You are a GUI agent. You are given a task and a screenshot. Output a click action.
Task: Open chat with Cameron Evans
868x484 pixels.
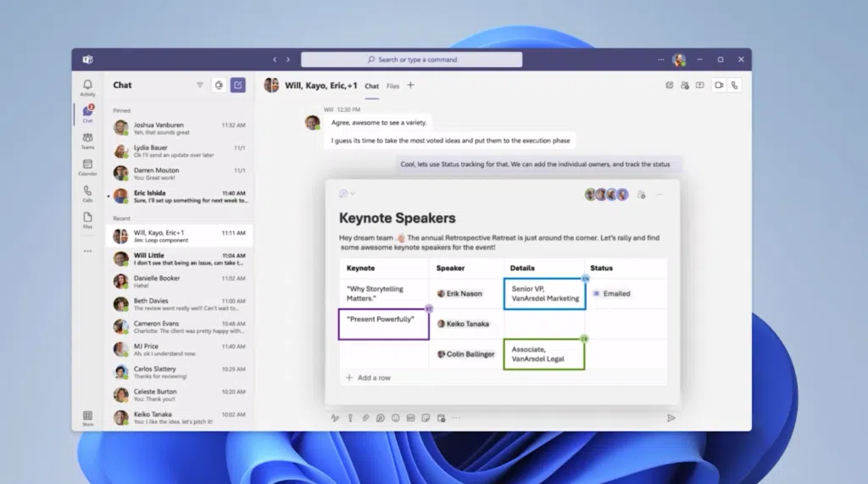click(180, 326)
